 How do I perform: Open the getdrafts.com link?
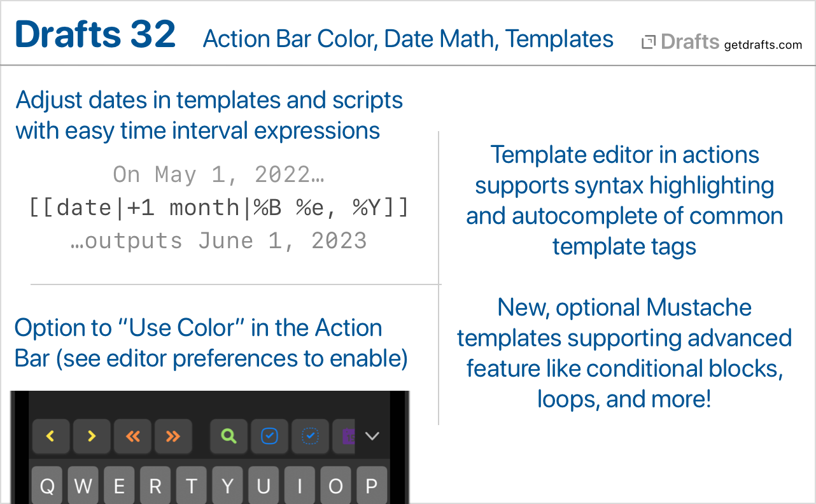click(763, 45)
